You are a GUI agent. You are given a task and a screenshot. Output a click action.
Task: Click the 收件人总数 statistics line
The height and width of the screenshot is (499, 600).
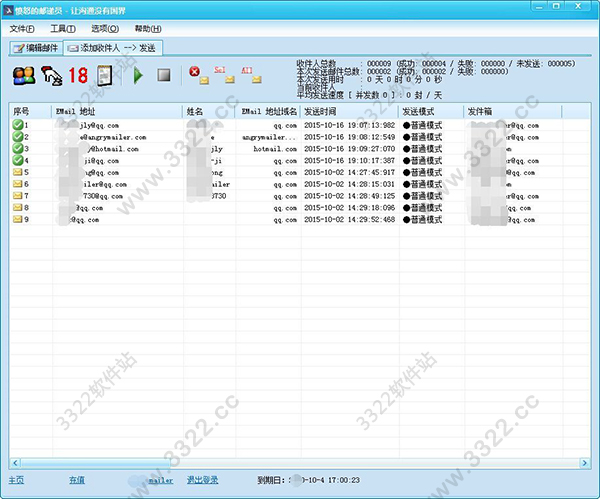[435, 64]
